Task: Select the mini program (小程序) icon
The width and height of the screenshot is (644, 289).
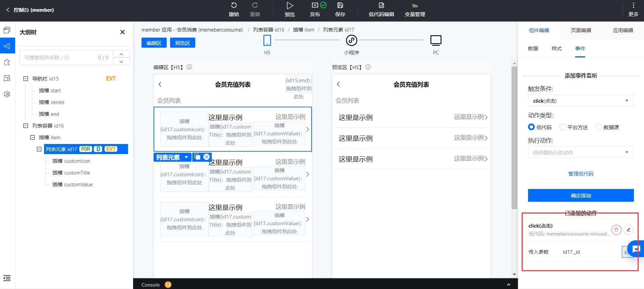Action: (x=352, y=41)
